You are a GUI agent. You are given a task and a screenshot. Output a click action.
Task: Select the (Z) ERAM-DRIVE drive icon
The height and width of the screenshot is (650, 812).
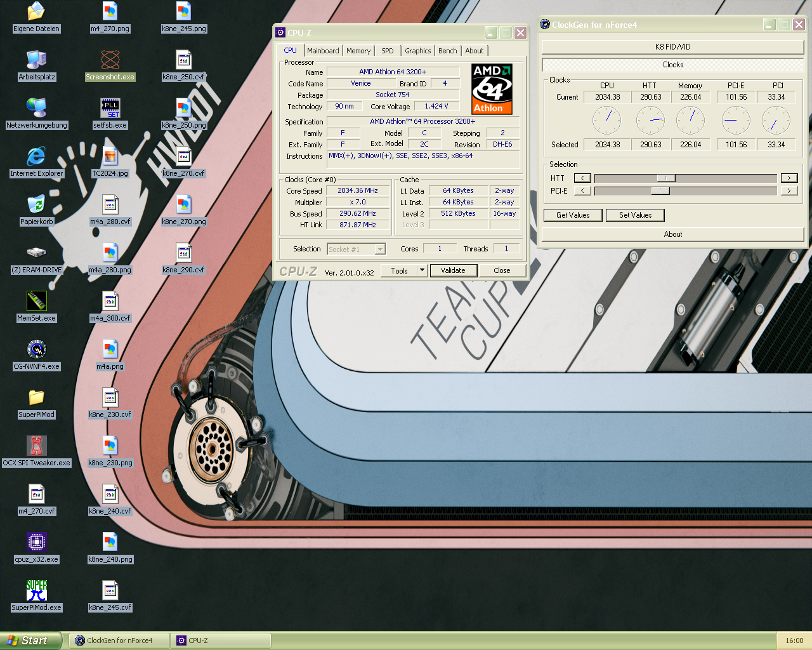coord(36,258)
